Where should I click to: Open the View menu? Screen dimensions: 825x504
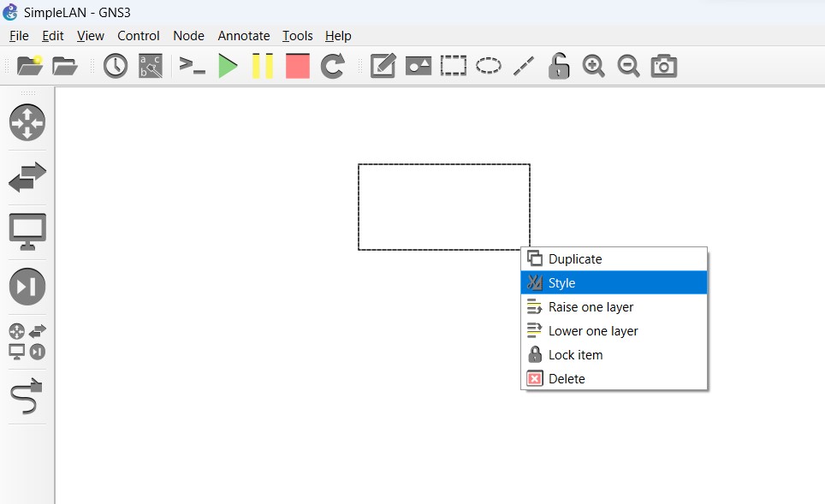click(x=91, y=36)
